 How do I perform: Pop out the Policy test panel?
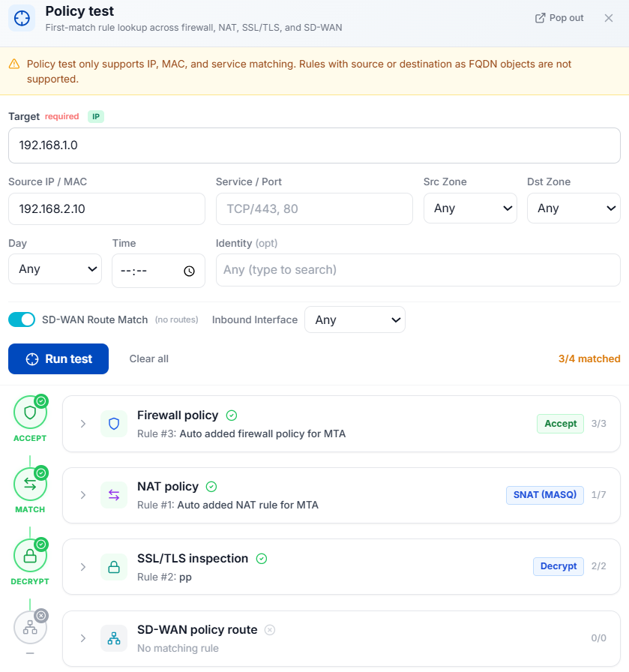pos(559,18)
